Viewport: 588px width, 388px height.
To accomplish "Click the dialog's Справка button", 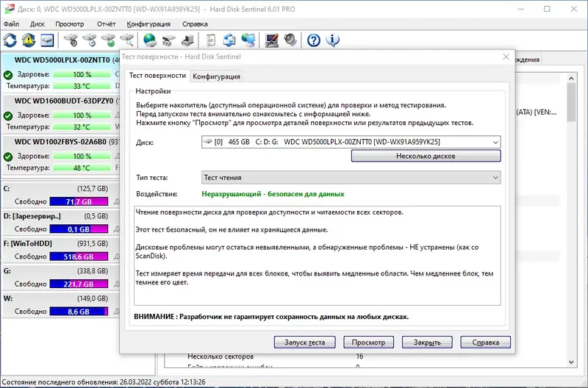I will tap(486, 342).
